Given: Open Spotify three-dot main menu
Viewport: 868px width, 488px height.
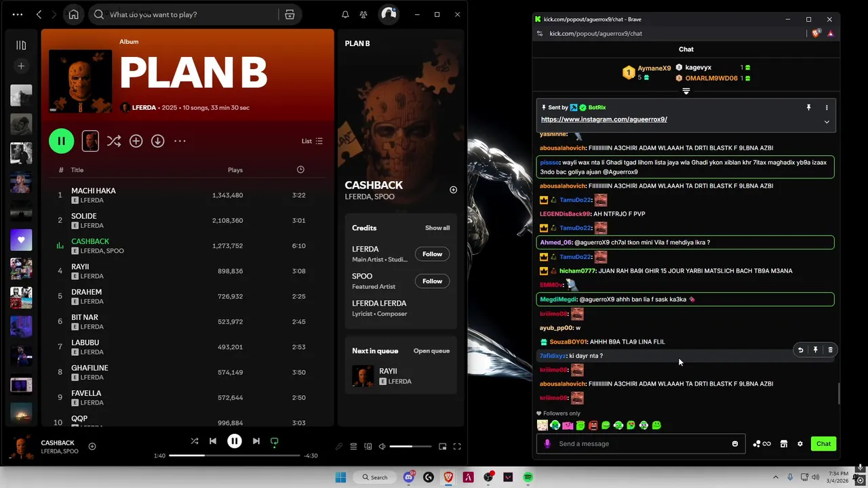Looking at the screenshot, I should [x=18, y=14].
